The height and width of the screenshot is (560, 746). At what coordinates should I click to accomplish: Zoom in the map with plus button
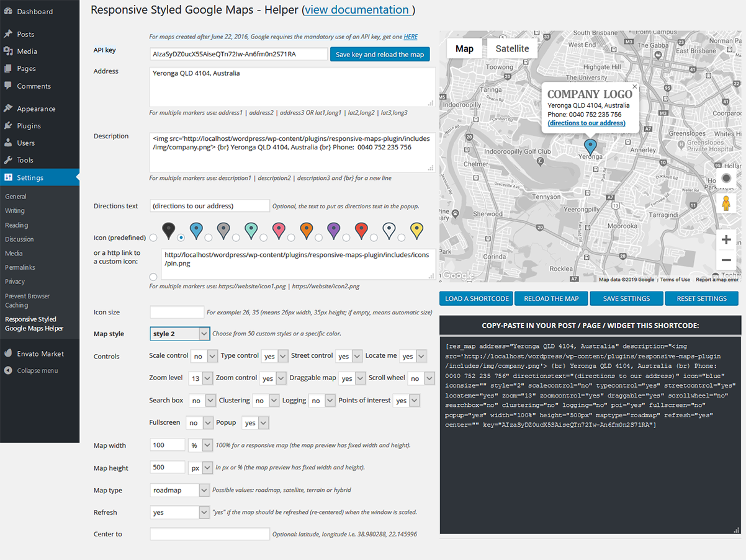click(726, 240)
